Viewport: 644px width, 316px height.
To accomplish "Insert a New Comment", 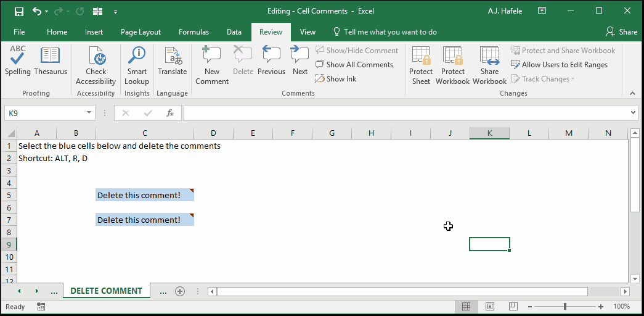I will click(212, 66).
